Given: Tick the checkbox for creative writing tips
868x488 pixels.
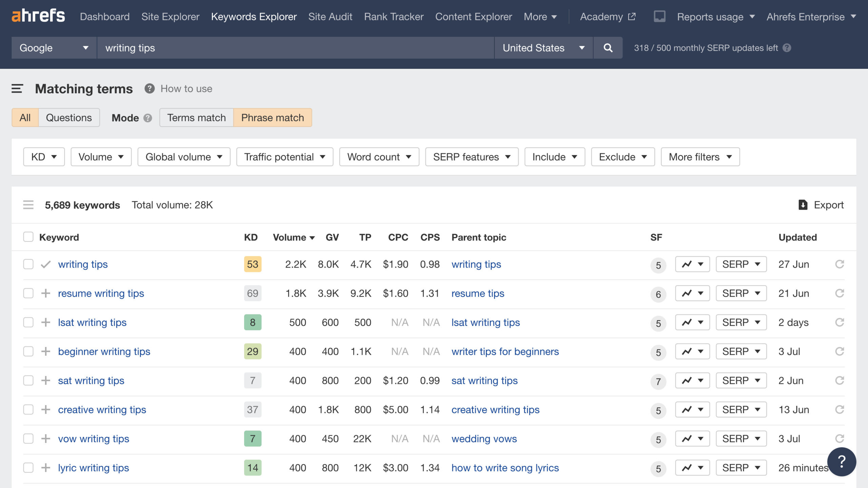Looking at the screenshot, I should pos(28,409).
